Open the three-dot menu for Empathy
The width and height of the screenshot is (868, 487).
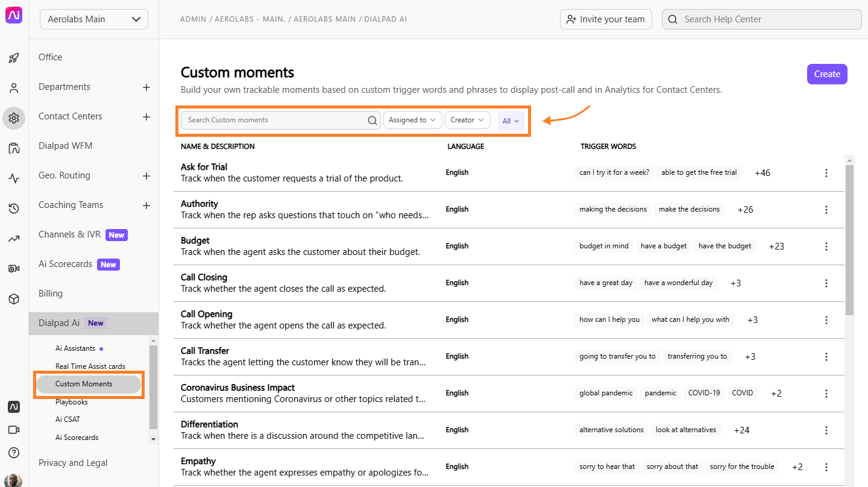coord(826,467)
